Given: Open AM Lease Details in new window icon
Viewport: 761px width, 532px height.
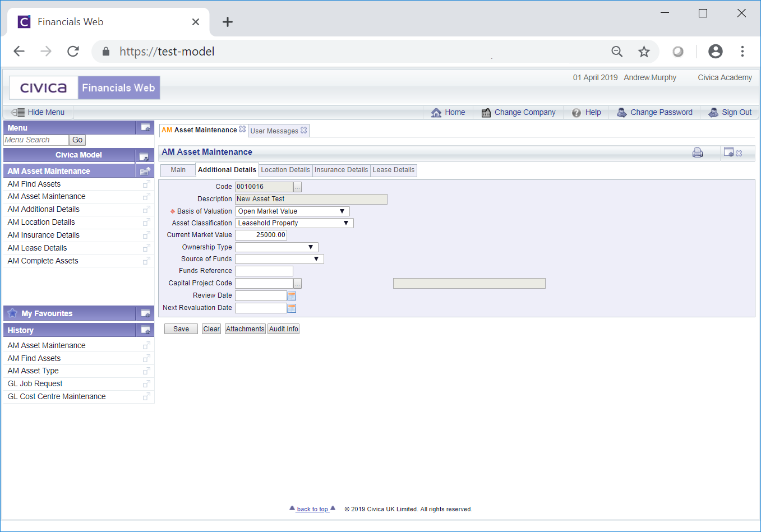Looking at the screenshot, I should [x=146, y=248].
